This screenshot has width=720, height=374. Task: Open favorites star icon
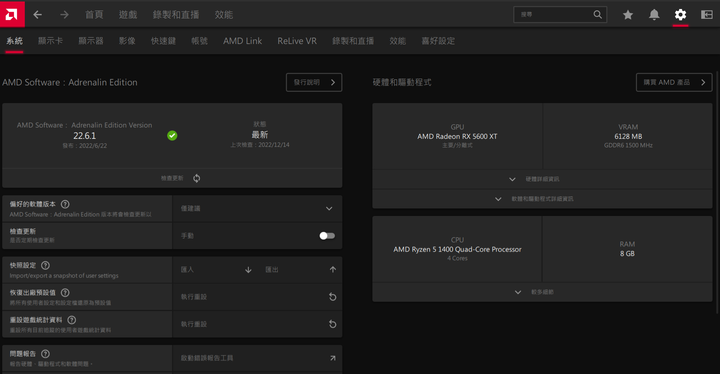tap(628, 15)
